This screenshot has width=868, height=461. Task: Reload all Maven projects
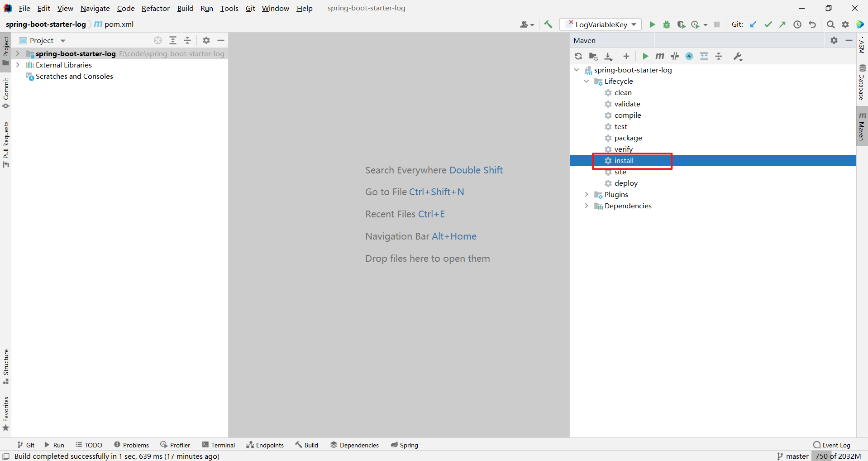click(579, 56)
